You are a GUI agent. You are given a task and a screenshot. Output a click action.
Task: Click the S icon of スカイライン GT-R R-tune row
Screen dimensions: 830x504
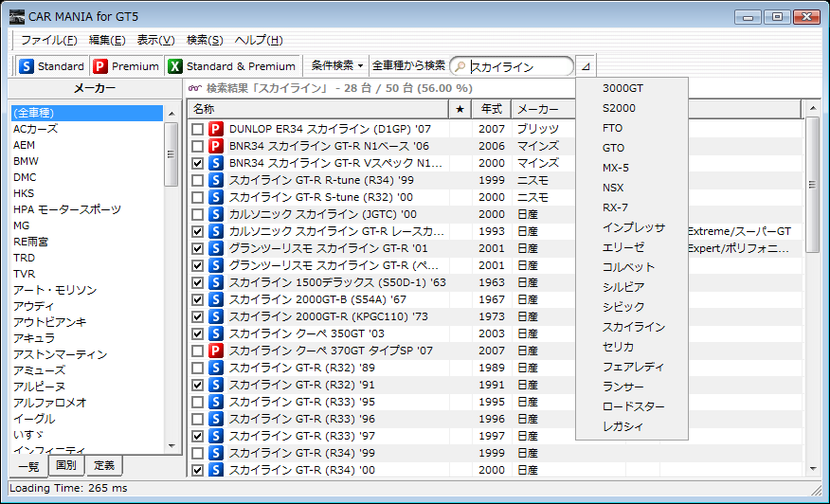pyautogui.click(x=215, y=180)
